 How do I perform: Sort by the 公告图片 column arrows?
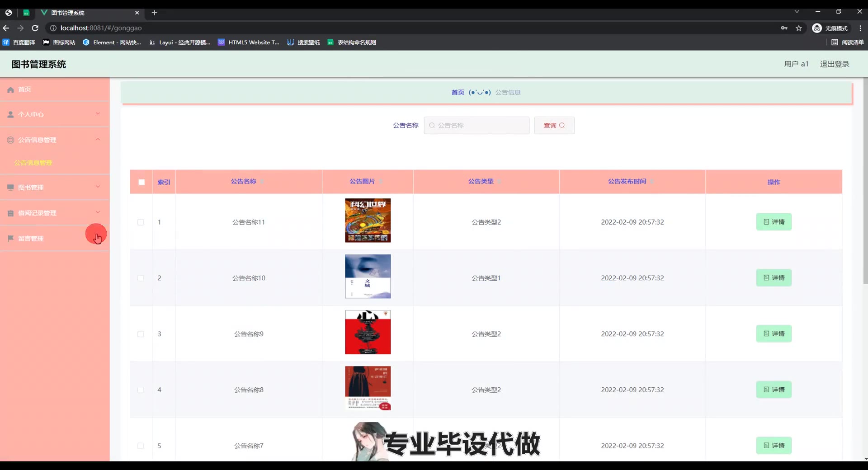click(x=381, y=182)
